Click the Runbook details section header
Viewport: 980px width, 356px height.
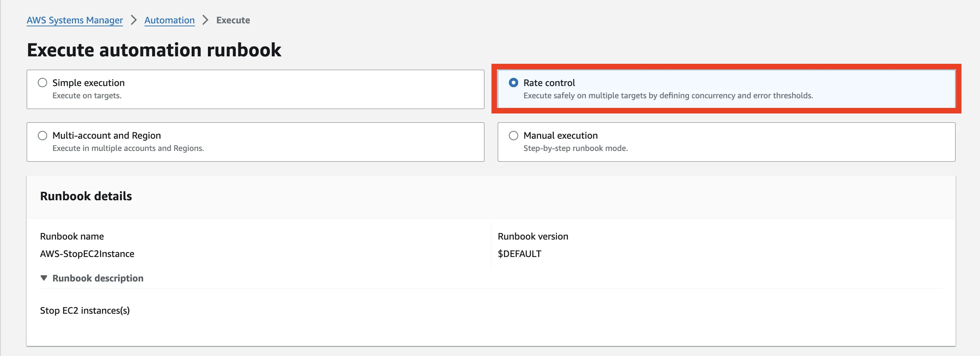pyautogui.click(x=86, y=196)
